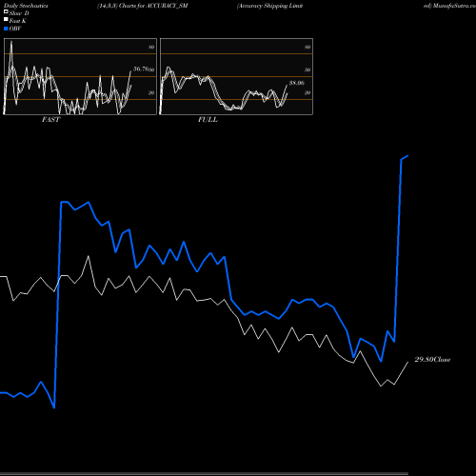Click the FULL chart label

point(208,120)
